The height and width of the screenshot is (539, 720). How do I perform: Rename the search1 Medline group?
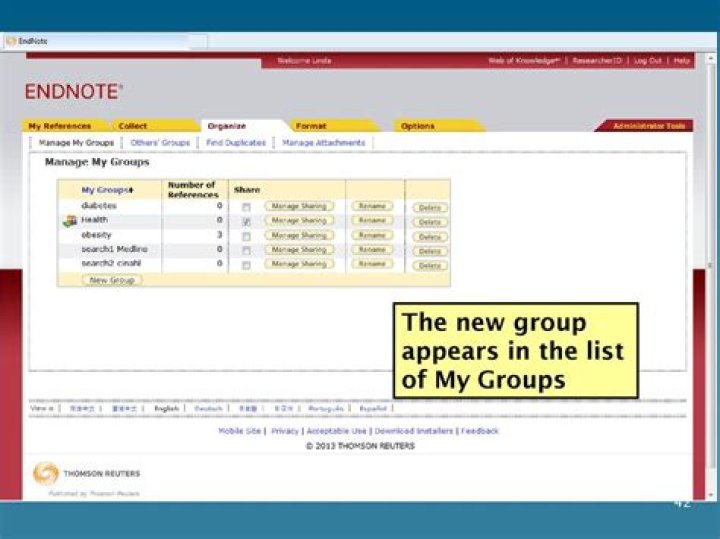(x=372, y=249)
